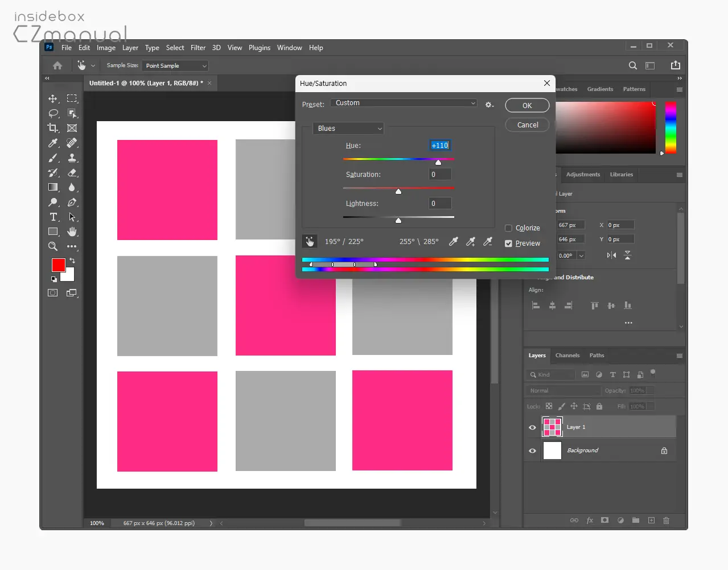The width and height of the screenshot is (728, 570).
Task: Click OK in Hue/Saturation dialog
Action: pos(527,105)
